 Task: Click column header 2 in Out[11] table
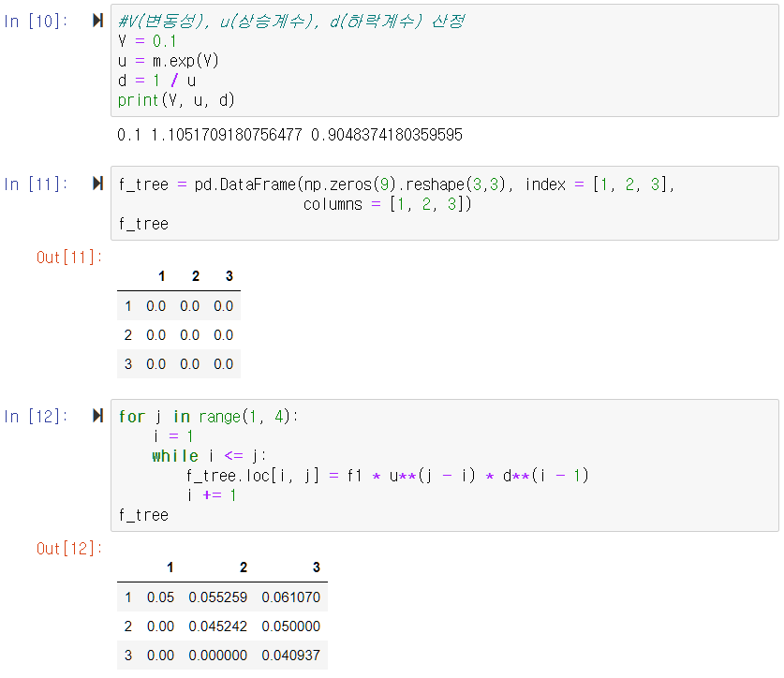[196, 276]
